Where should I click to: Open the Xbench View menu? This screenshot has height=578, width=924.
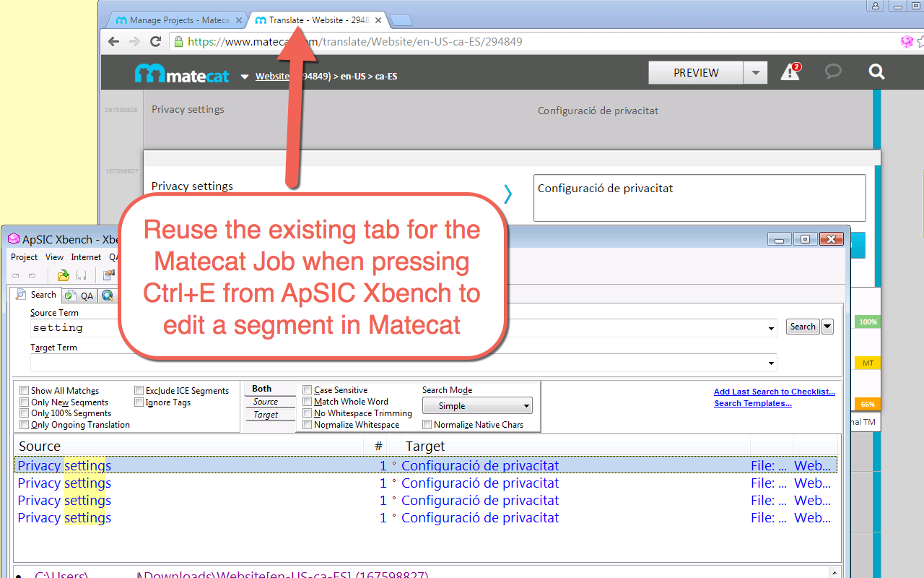[55, 257]
